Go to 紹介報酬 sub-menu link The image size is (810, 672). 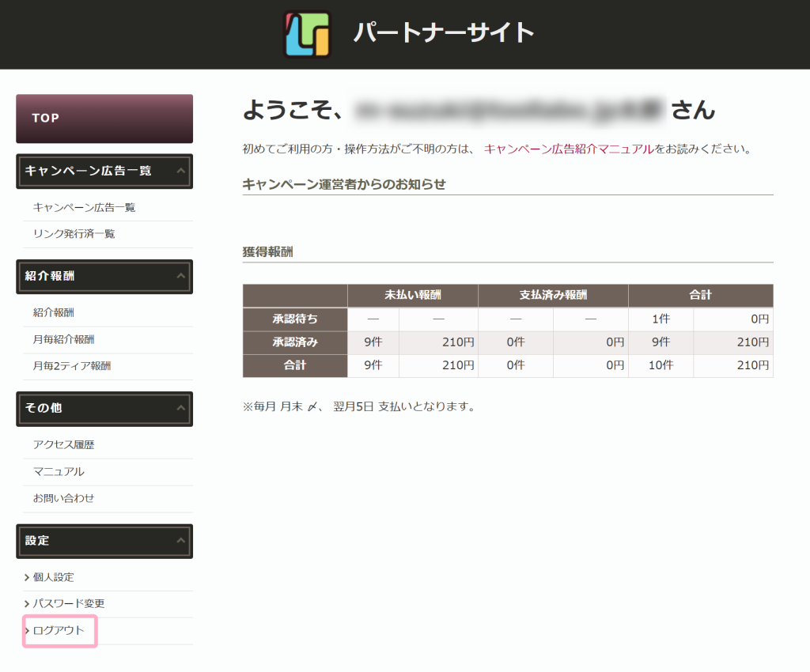tap(53, 313)
